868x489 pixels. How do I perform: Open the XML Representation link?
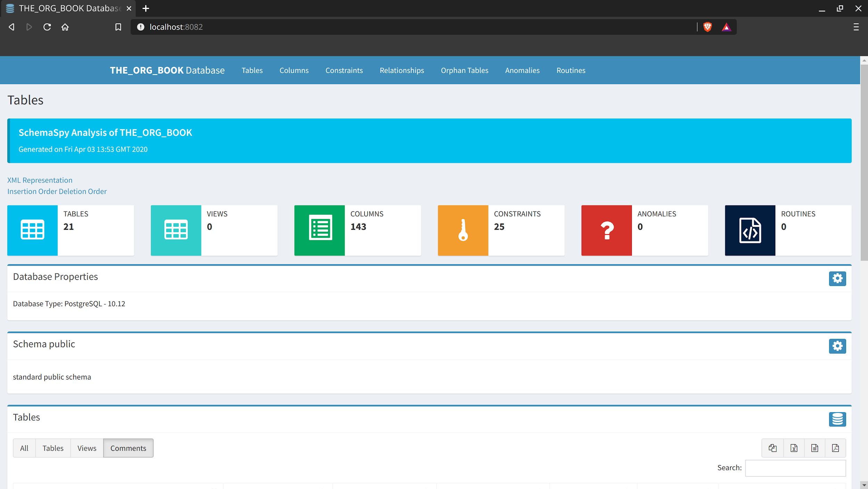click(x=40, y=180)
